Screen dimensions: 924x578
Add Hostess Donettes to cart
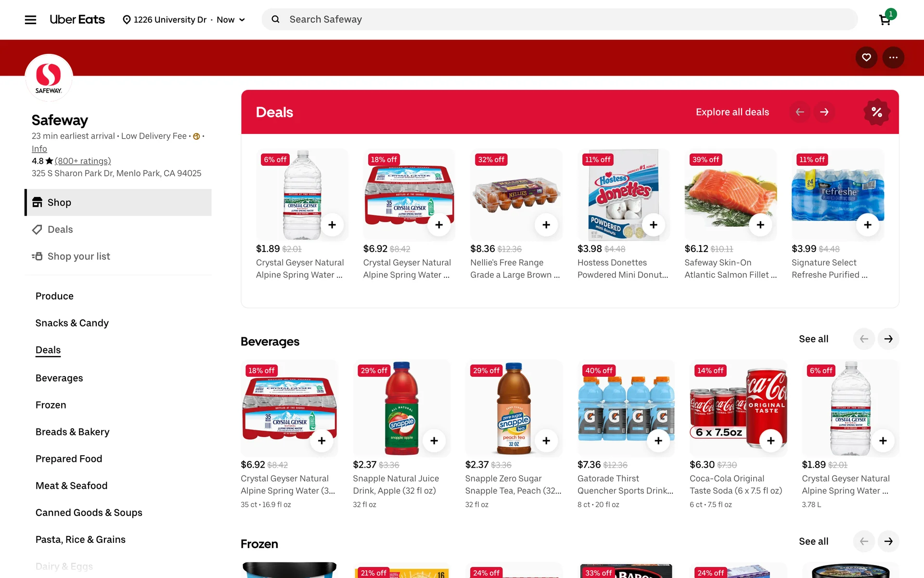coord(653,224)
